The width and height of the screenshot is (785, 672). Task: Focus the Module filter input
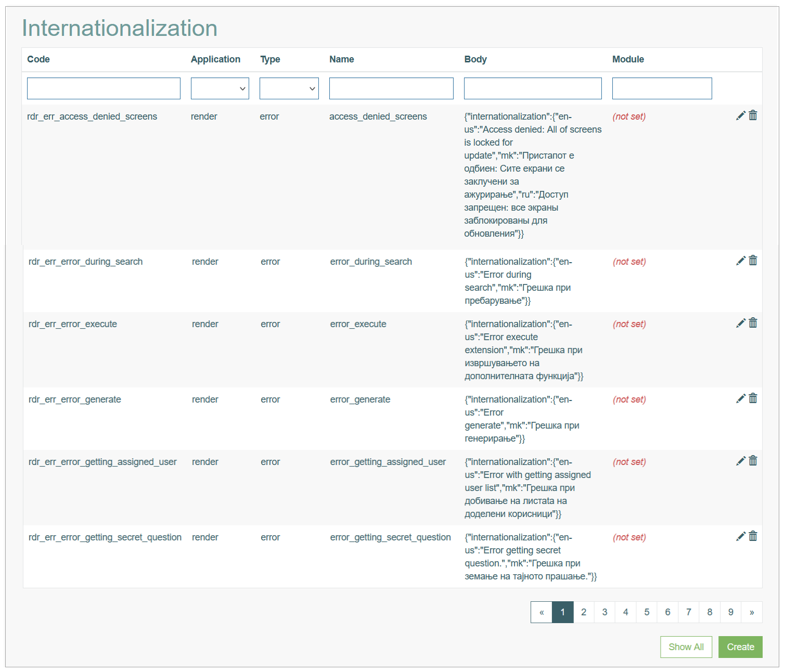tap(662, 88)
